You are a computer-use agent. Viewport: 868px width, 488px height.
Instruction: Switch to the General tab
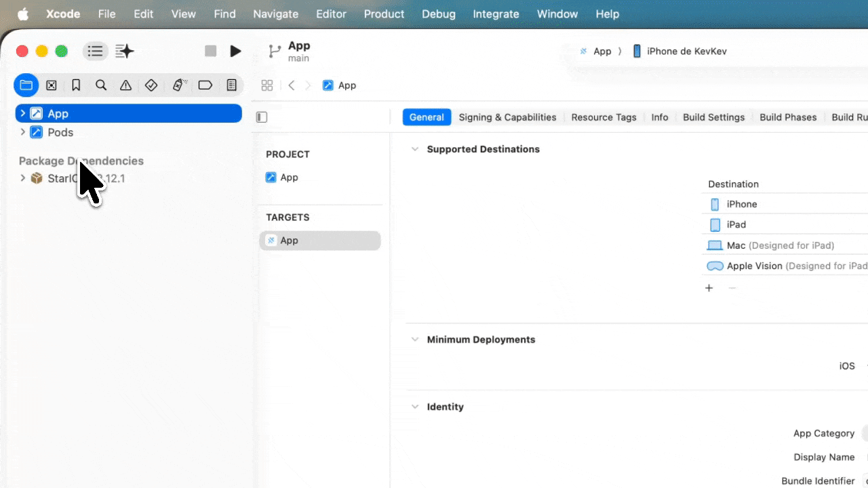click(x=427, y=117)
